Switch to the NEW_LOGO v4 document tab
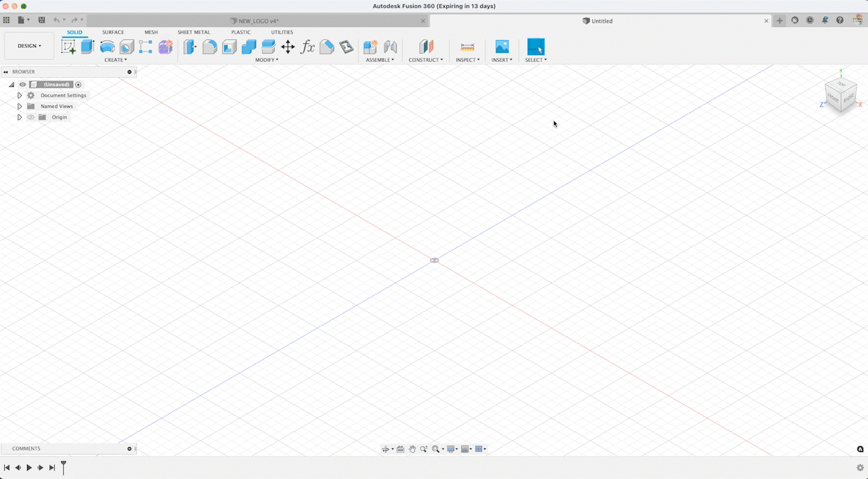Viewport: 868px width, 479px height. (258, 21)
